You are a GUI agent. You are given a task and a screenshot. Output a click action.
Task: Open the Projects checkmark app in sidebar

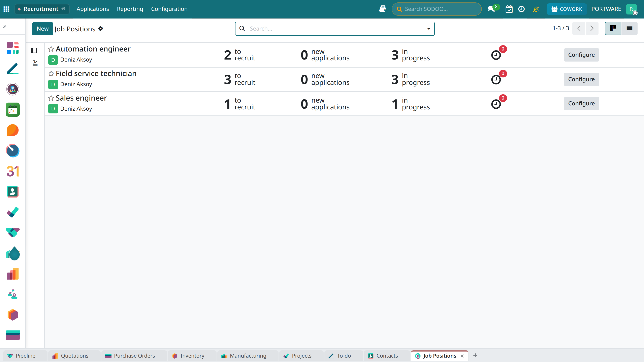click(x=12, y=212)
